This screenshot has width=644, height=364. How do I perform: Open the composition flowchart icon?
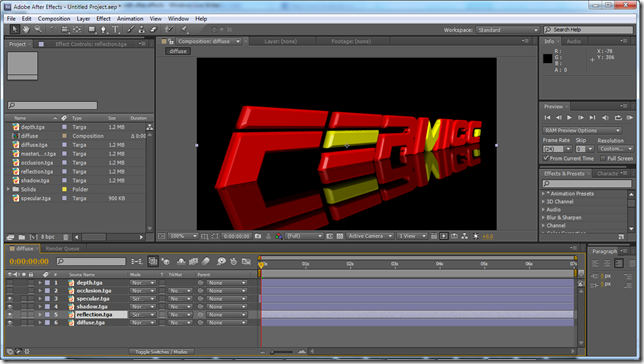pyautogui.click(x=465, y=236)
